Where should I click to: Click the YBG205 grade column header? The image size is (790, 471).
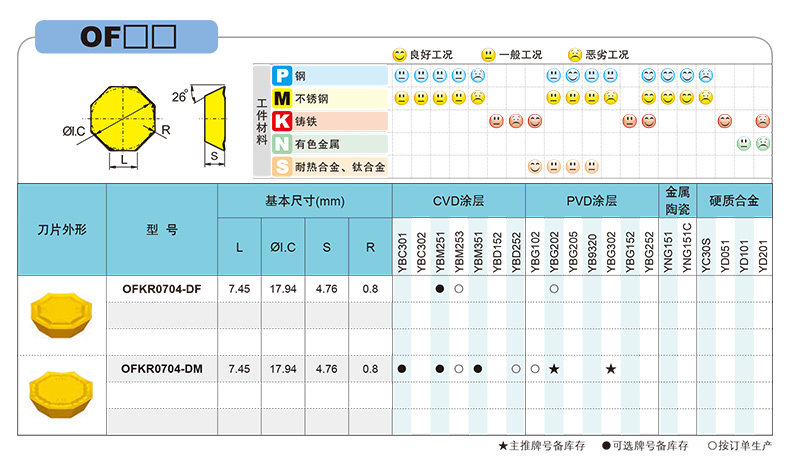coord(573,252)
